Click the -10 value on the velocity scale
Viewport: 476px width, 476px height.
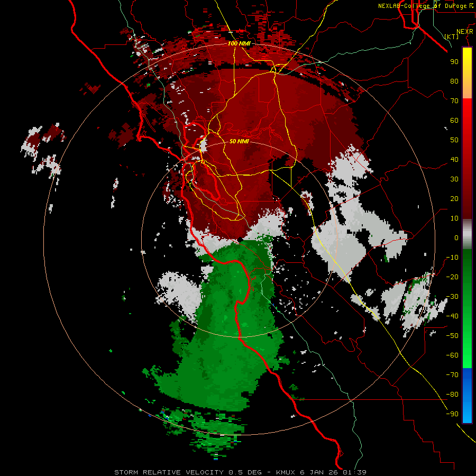click(x=452, y=258)
